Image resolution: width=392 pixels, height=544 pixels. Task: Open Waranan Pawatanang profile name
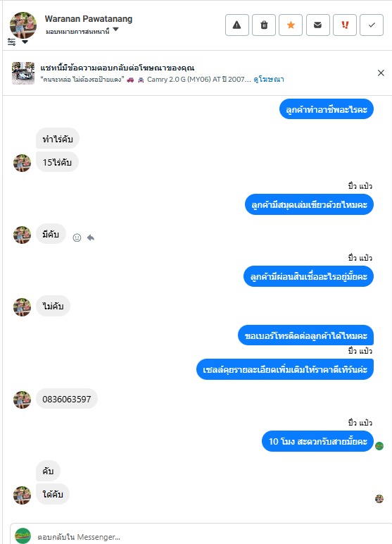click(89, 19)
